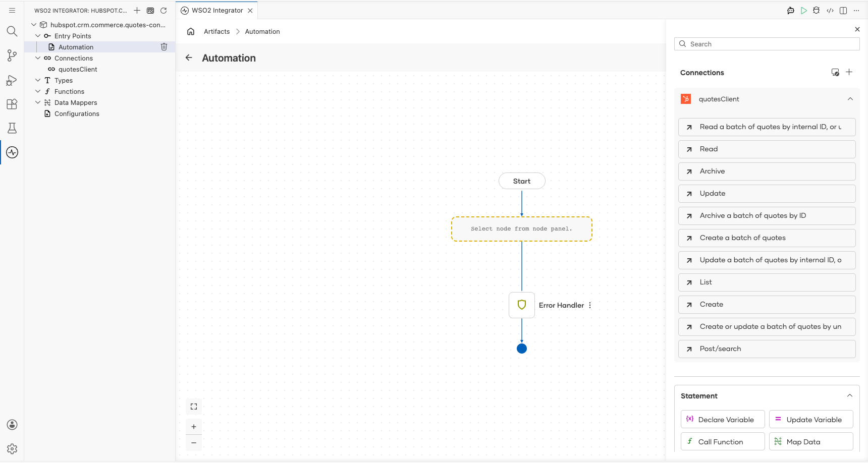The image size is (868, 463).
Task: Choose Create or update a batch action
Action: pos(767,327)
